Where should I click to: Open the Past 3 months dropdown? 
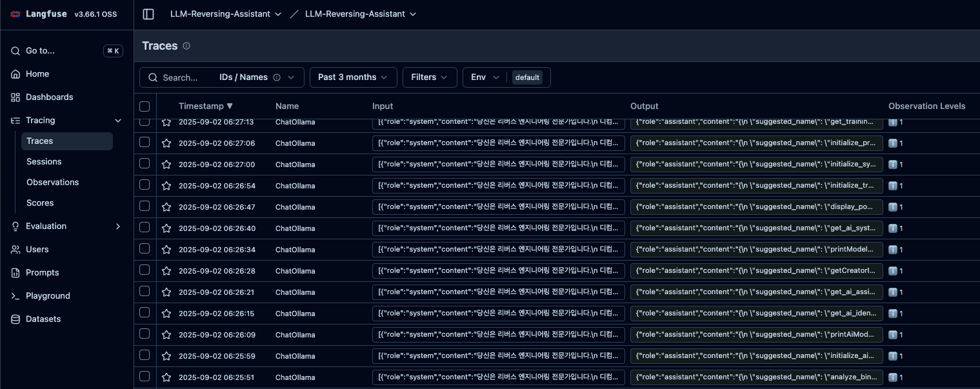[x=353, y=77]
